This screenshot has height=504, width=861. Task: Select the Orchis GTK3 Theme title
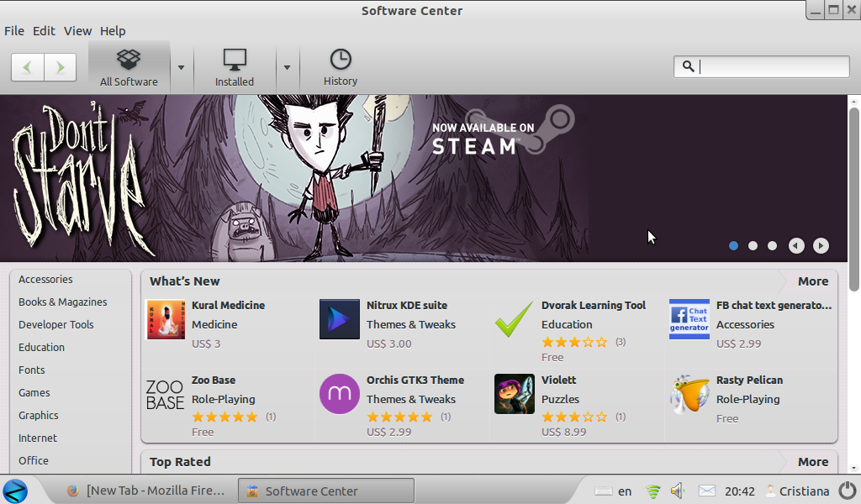click(415, 380)
